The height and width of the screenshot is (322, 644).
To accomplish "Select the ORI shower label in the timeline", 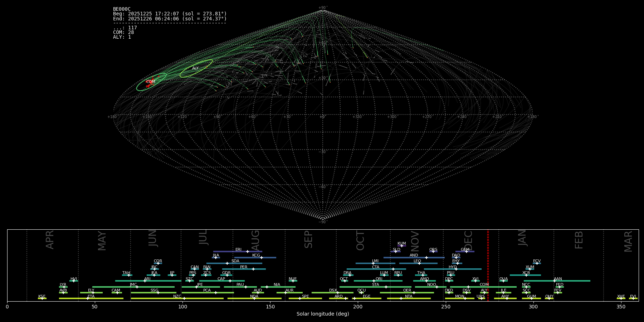I will tap(379, 279).
